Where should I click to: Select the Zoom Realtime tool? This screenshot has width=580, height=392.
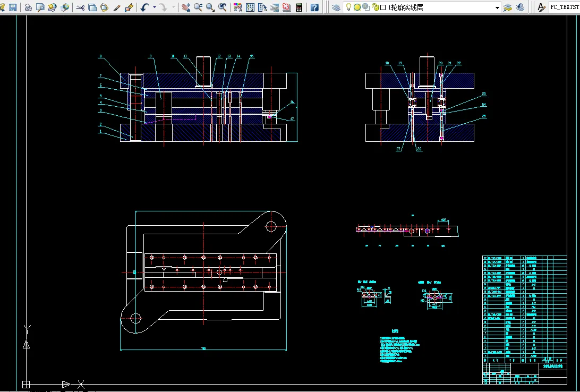tap(198, 7)
